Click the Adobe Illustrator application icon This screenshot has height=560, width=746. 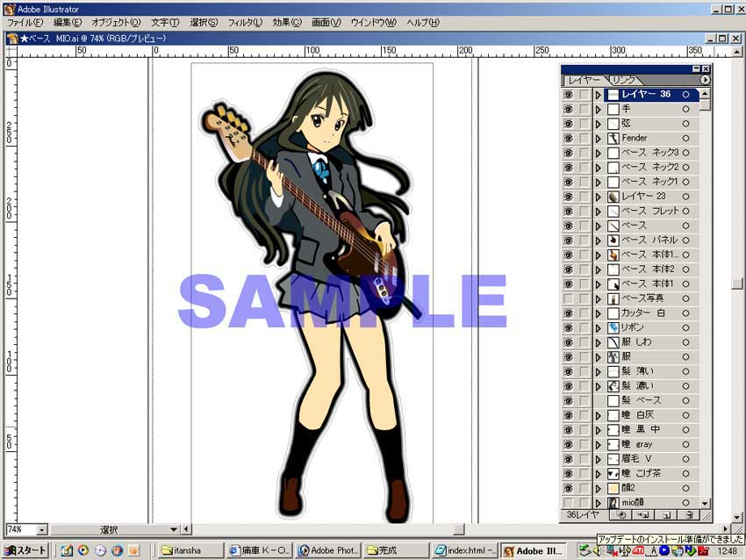click(x=9, y=9)
